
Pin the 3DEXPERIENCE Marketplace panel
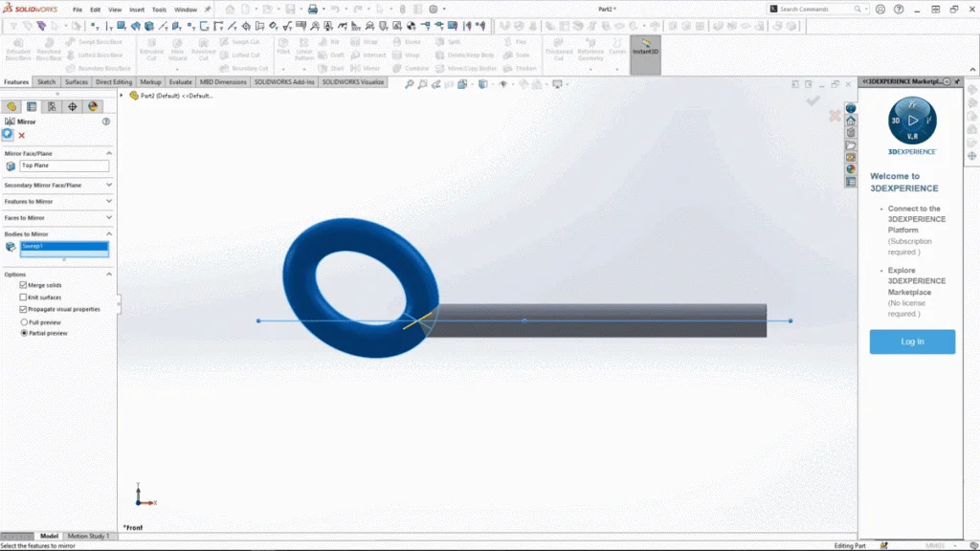[957, 82]
